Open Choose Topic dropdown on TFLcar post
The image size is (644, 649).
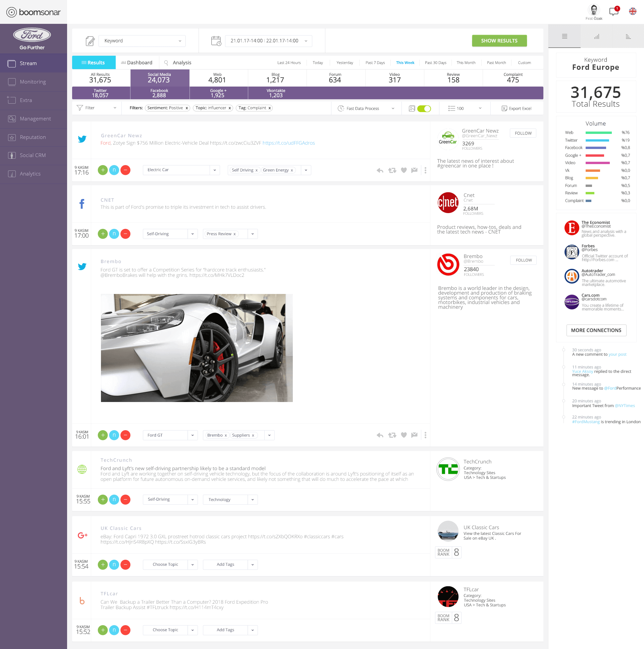170,630
